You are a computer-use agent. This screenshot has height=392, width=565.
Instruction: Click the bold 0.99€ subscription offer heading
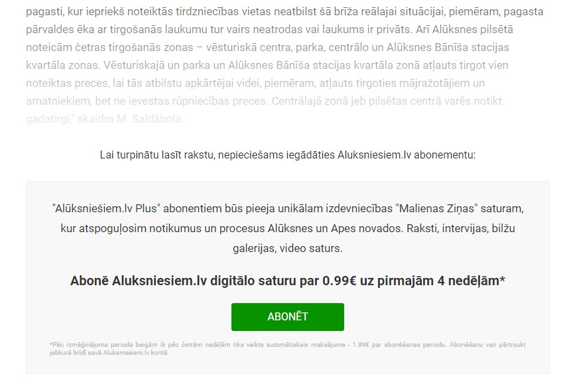coord(288,281)
